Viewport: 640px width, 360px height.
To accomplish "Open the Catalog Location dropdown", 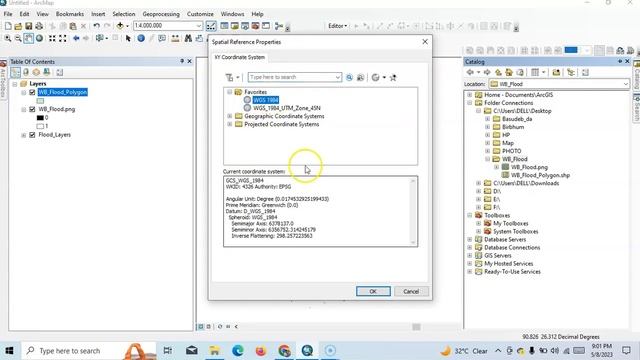I will [x=625, y=84].
